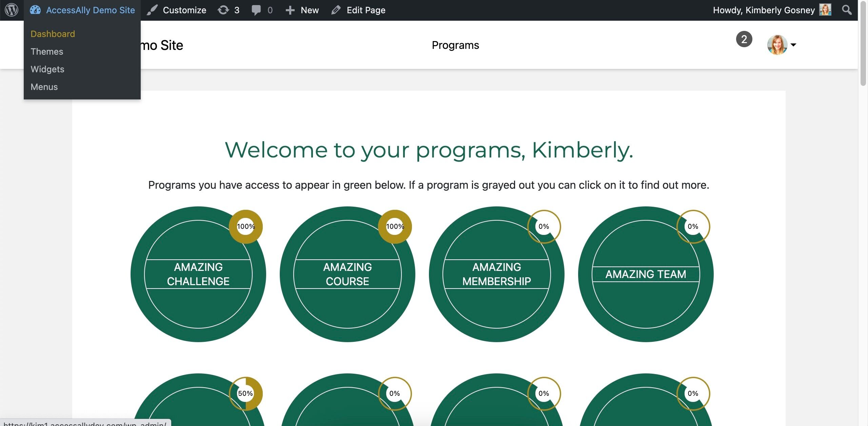Open the Programs navigation link
Viewport: 868px width, 426px height.
click(455, 45)
